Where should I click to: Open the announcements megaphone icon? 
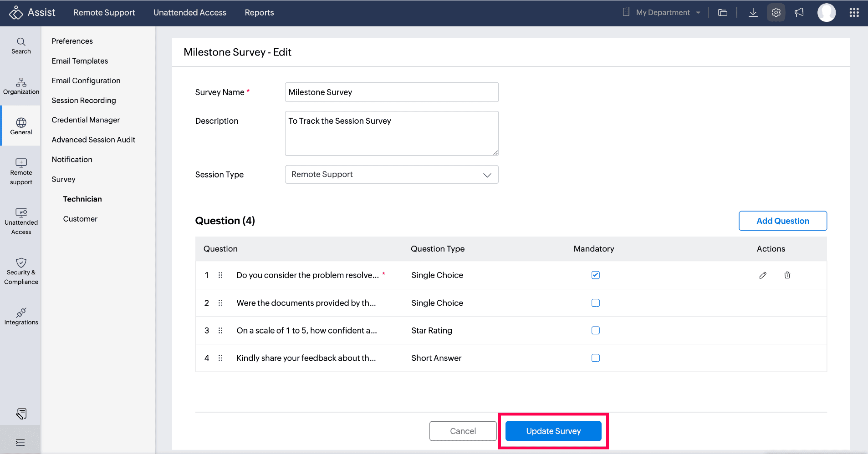click(799, 13)
